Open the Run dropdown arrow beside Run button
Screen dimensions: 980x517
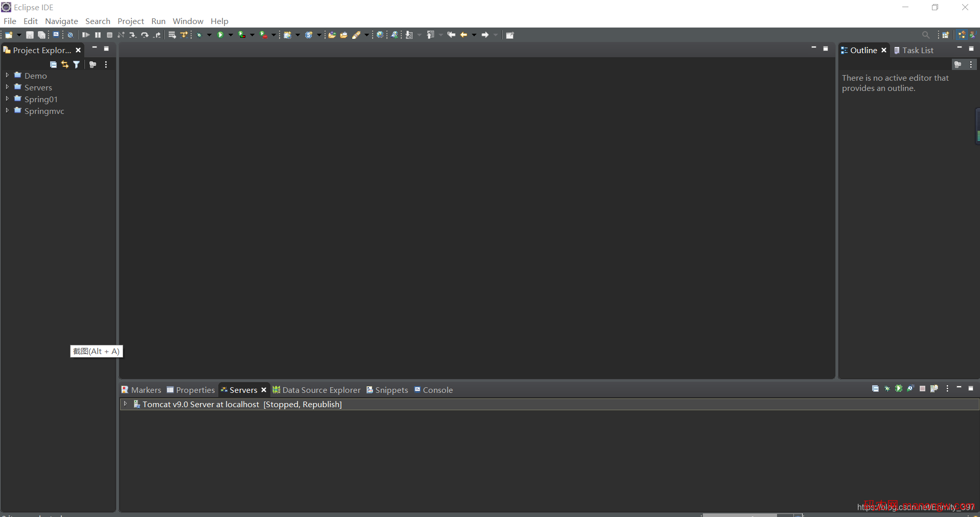click(x=231, y=35)
